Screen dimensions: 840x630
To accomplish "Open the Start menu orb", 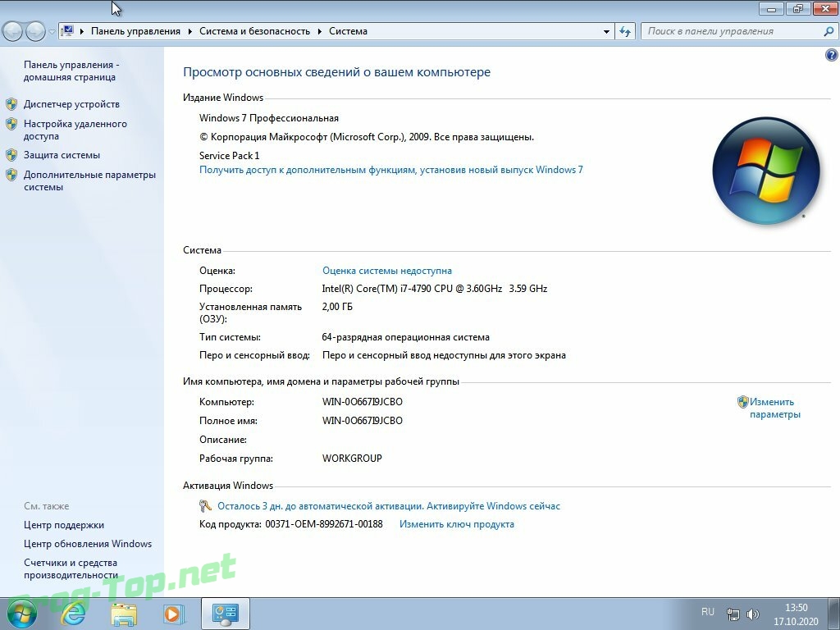I will [22, 614].
